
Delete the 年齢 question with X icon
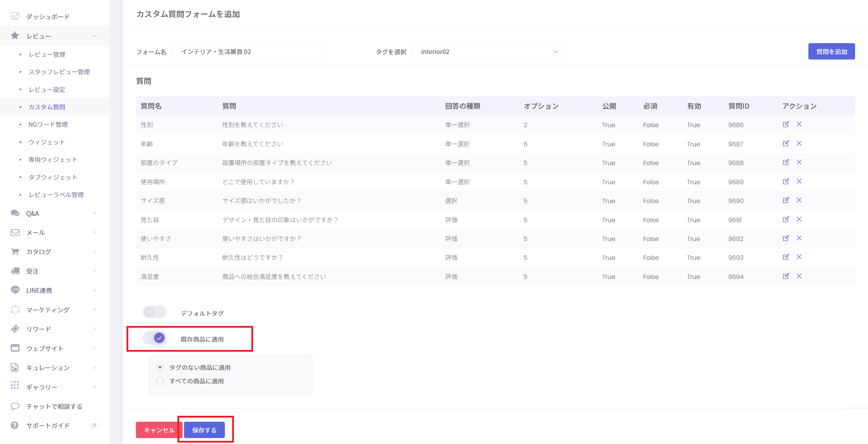(x=799, y=143)
